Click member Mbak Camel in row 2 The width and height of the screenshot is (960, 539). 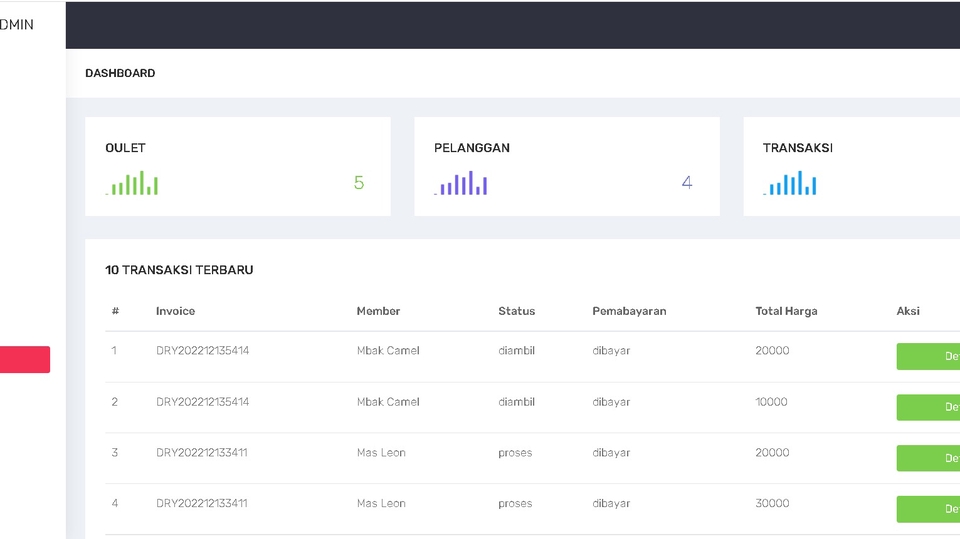[x=388, y=402]
